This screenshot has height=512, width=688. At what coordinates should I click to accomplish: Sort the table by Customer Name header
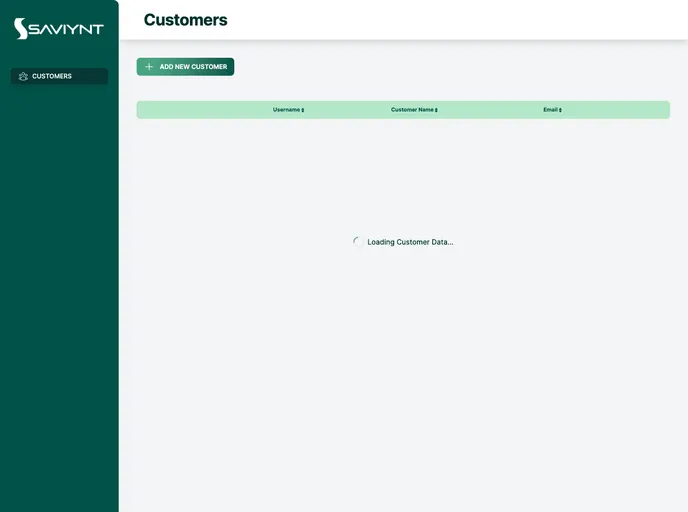pos(412,110)
